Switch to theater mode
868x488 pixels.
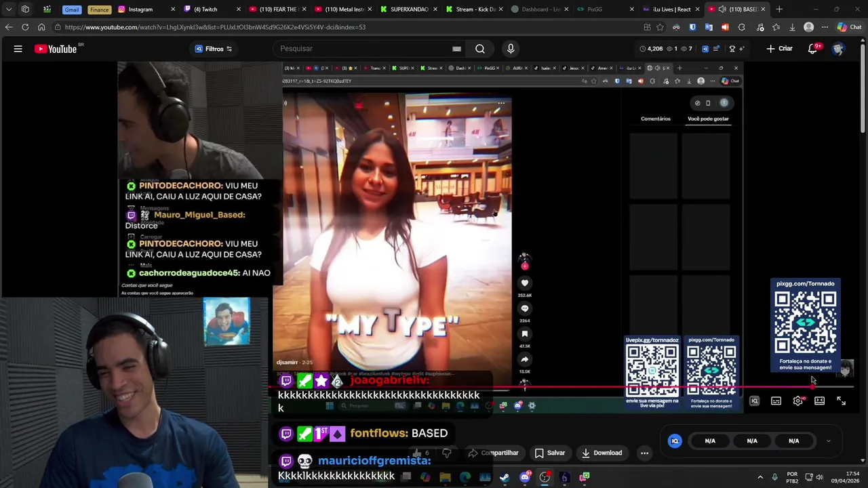[x=819, y=401]
